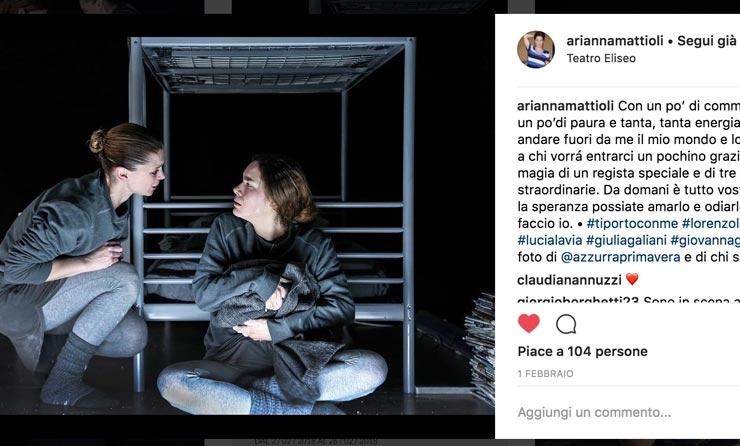Open commenter claudianannuzzi profile
The image size is (740, 446).
(x=569, y=280)
